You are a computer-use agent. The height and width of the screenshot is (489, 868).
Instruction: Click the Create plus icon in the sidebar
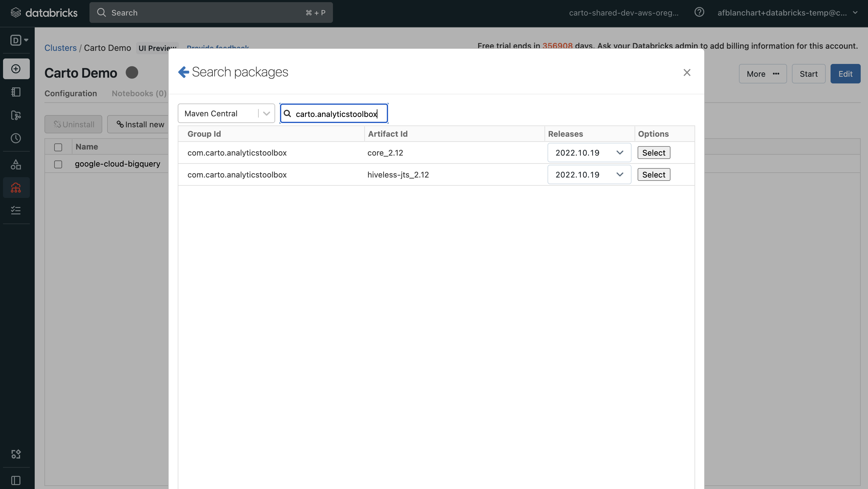click(16, 69)
